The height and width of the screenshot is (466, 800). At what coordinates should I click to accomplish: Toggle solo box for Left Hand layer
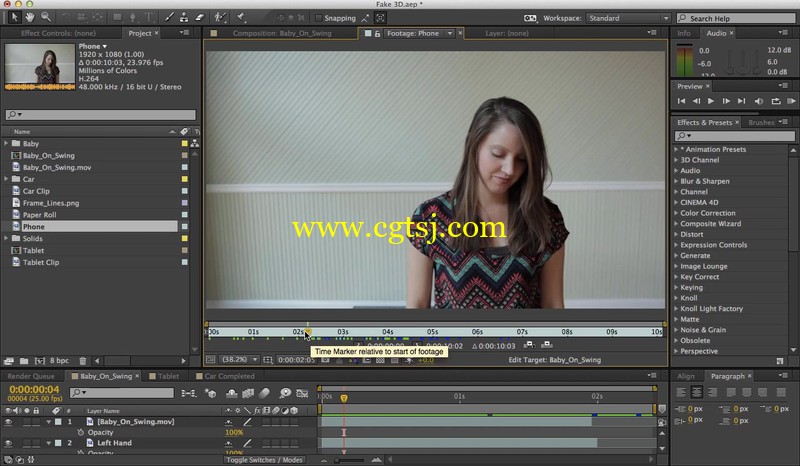coord(27,443)
